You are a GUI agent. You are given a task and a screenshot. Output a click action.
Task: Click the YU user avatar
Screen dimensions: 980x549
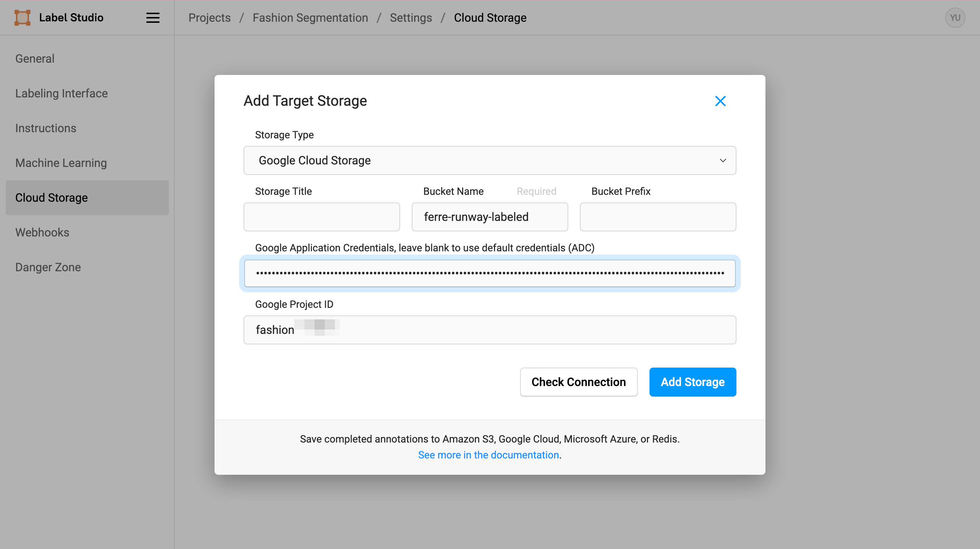pyautogui.click(x=955, y=18)
